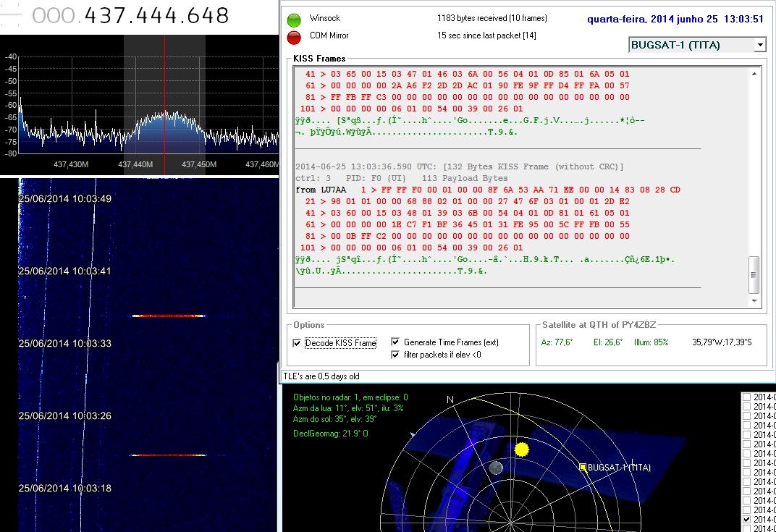Click the packet burst between 10:03:26 and 10:03:18
776x532 pixels.
pyautogui.click(x=168, y=455)
